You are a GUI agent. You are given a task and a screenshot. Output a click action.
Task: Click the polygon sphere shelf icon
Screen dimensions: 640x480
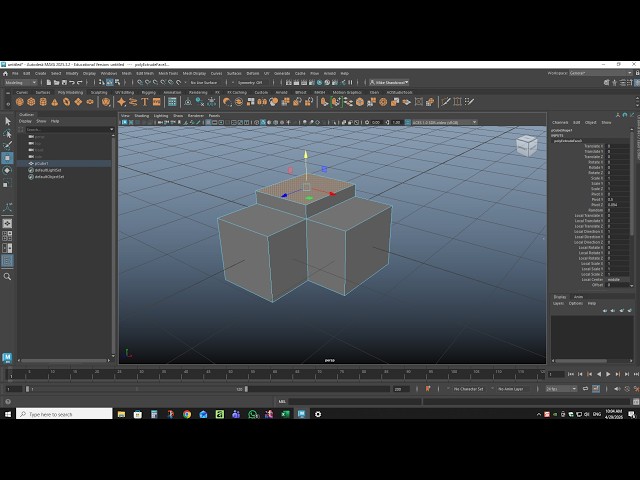[19, 102]
